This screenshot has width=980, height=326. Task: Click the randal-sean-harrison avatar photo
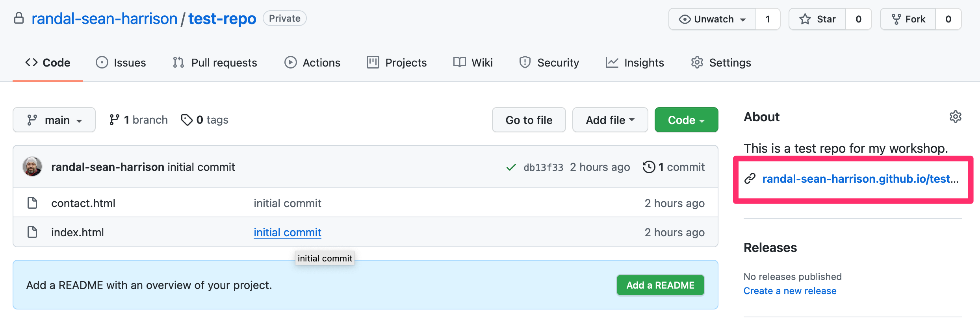click(32, 167)
